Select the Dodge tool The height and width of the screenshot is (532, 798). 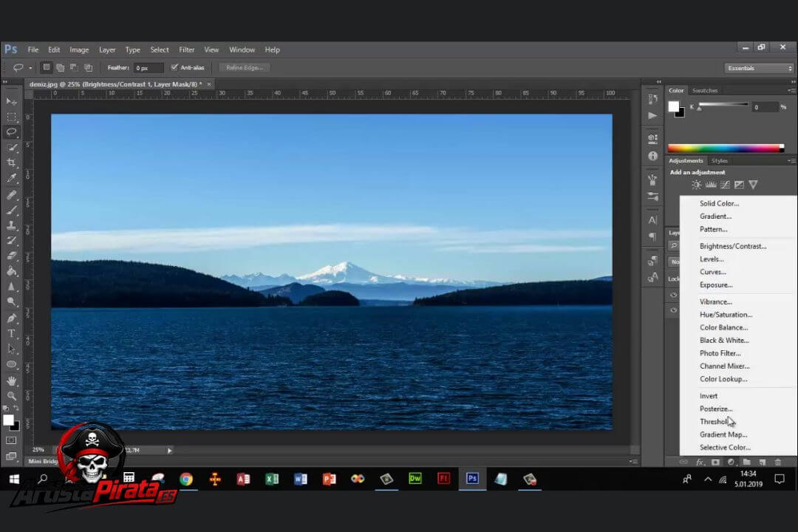(11, 302)
